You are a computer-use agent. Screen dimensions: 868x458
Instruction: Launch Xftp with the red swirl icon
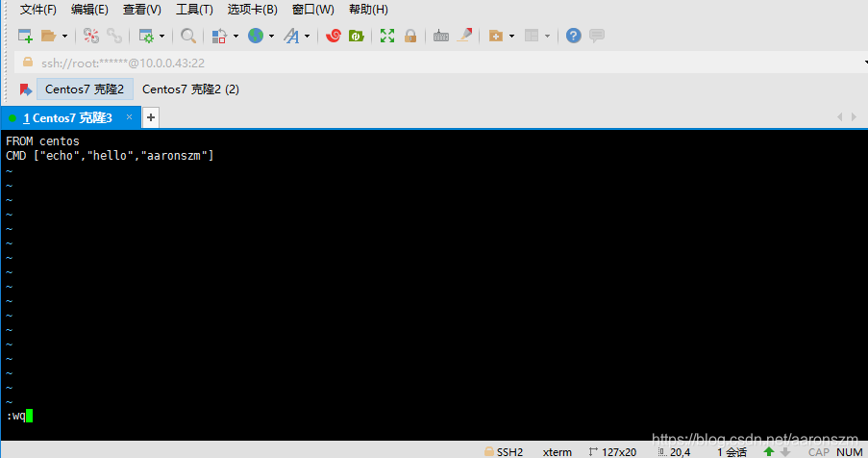pyautogui.click(x=334, y=36)
